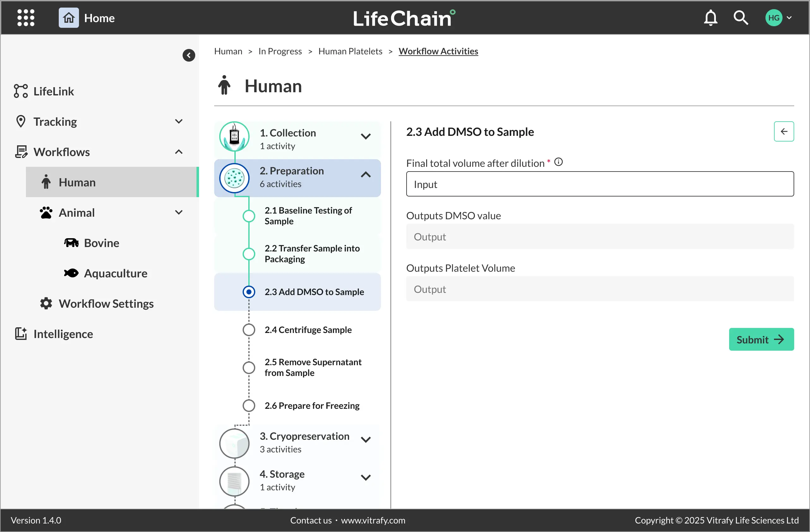This screenshot has height=532, width=810.
Task: Open notifications bell icon
Action: (x=710, y=18)
